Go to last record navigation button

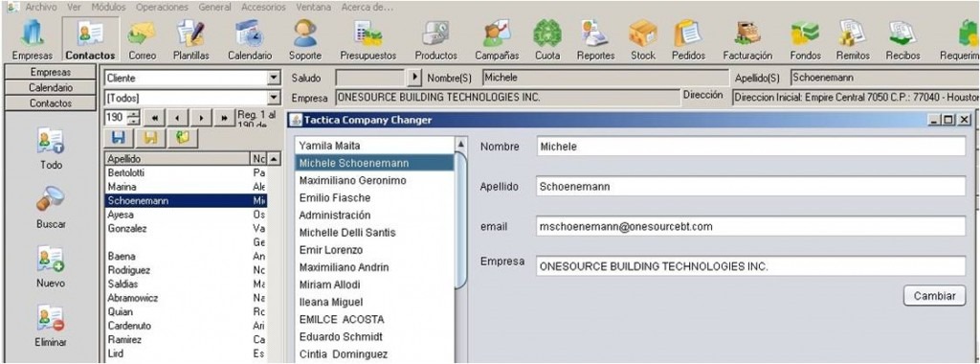224,118
